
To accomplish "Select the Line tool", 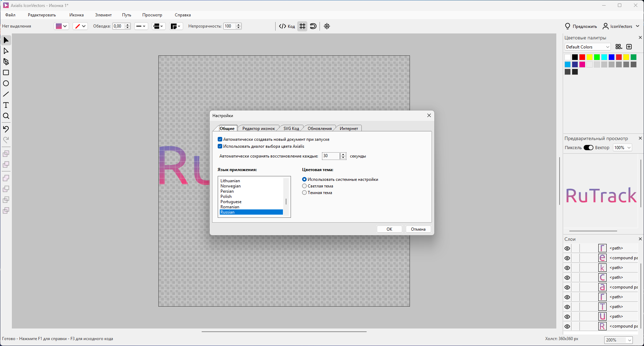I will point(6,94).
